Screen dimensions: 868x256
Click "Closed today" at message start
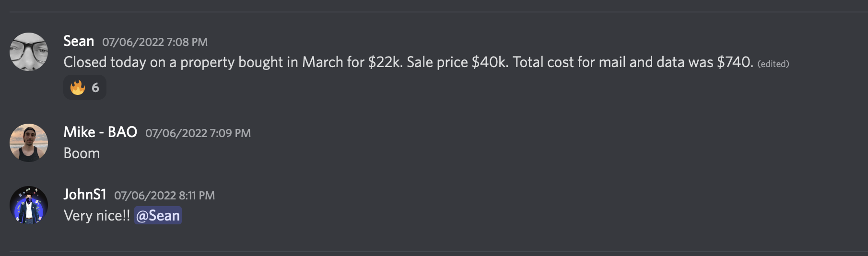tap(105, 62)
